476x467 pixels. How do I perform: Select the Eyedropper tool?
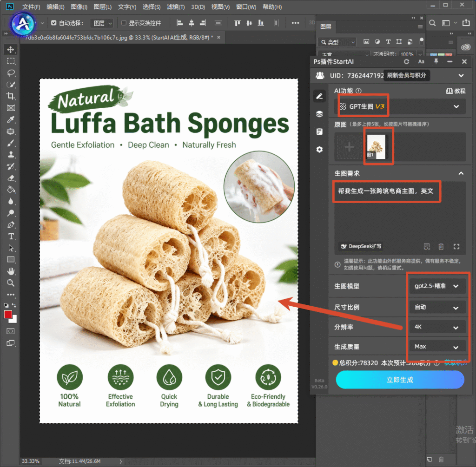(11, 119)
